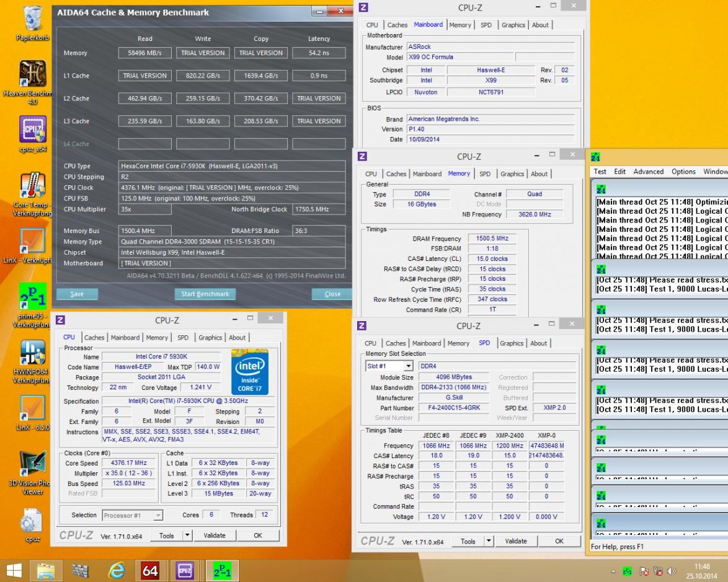
Task: Open Options menu in Prime95
Action: click(x=683, y=172)
